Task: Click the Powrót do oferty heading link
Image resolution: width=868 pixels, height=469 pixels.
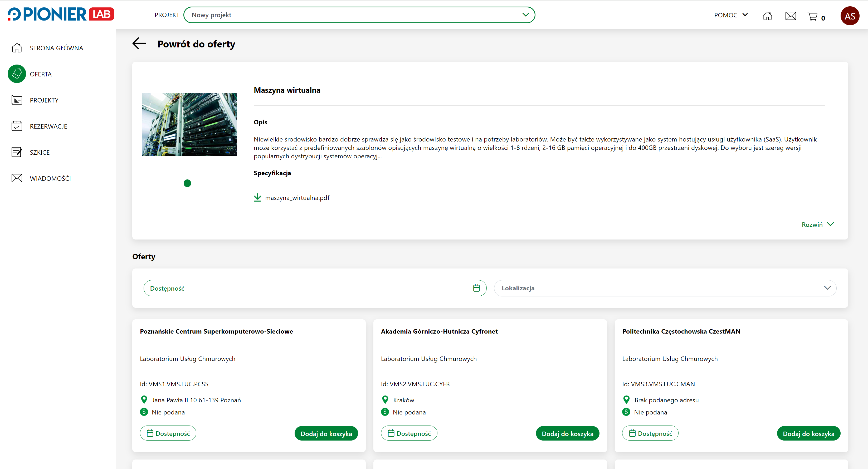Action: click(196, 44)
